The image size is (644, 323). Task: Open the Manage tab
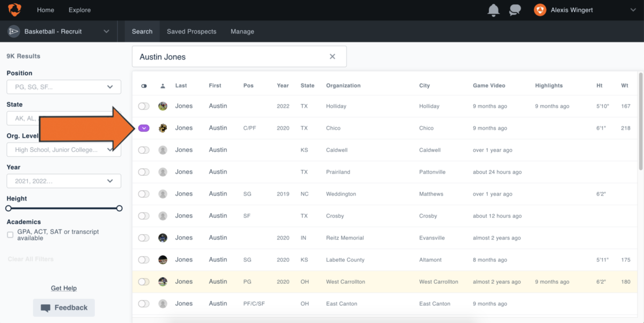[x=242, y=32]
